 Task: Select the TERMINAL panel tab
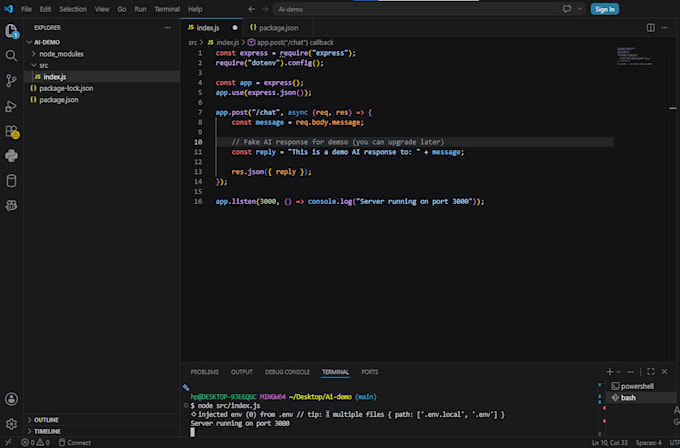coord(335,372)
